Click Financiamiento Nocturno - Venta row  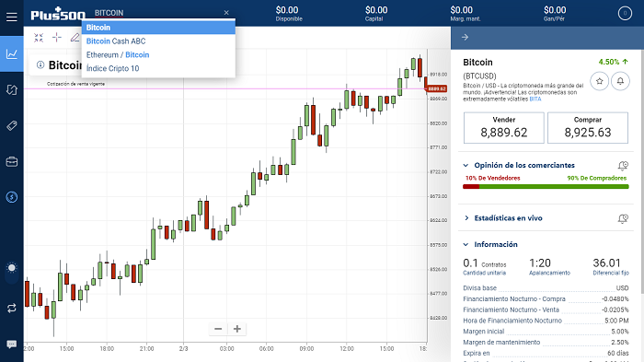pos(546,309)
